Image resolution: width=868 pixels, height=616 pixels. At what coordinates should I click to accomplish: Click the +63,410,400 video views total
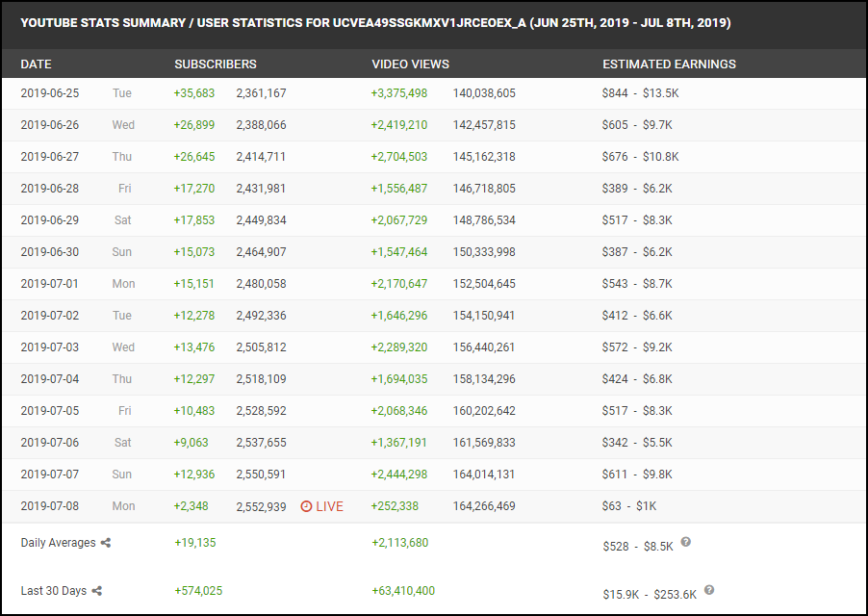click(403, 591)
